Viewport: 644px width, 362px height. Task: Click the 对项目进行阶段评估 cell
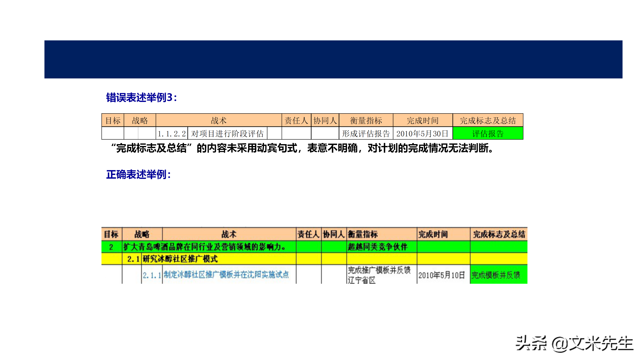click(227, 133)
